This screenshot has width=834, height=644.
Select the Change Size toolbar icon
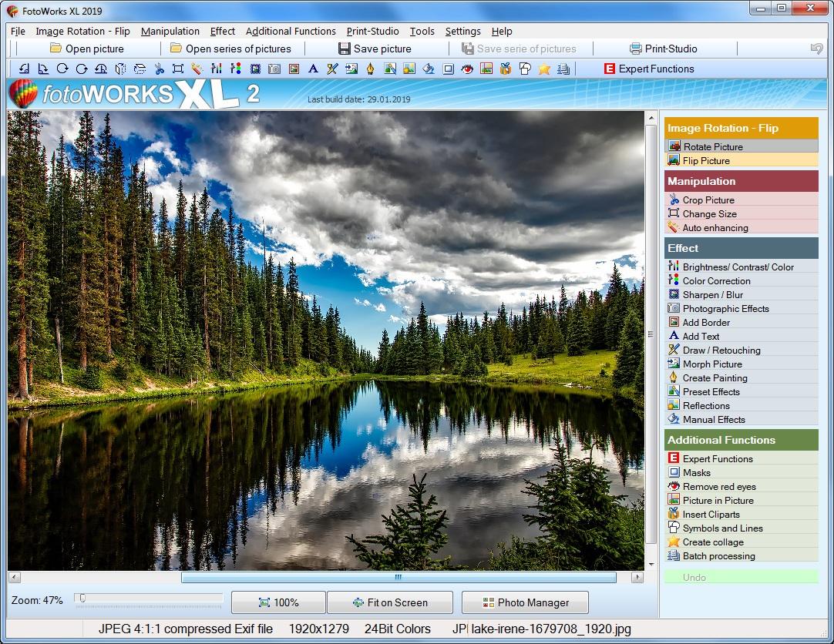[178, 69]
